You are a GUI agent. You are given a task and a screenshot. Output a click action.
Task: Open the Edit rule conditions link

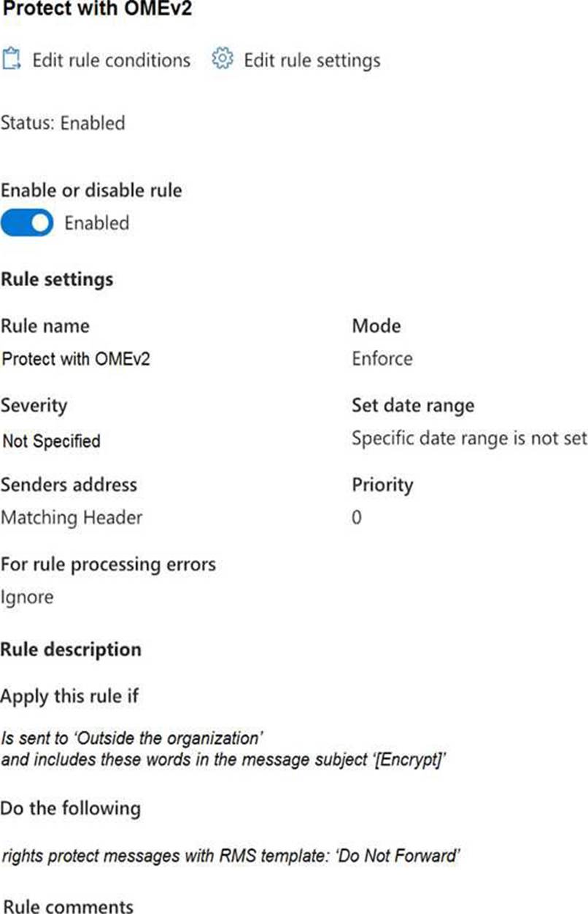tap(111, 60)
